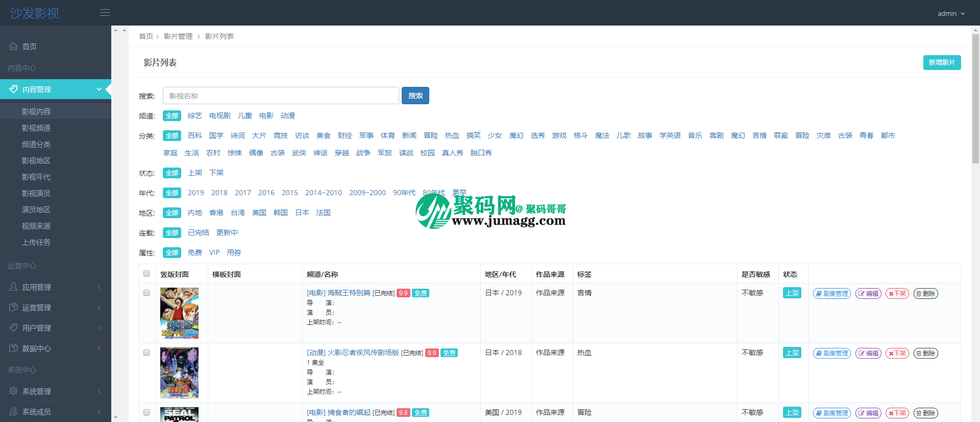Filter channel by 电视剧
980x422 pixels.
click(219, 116)
